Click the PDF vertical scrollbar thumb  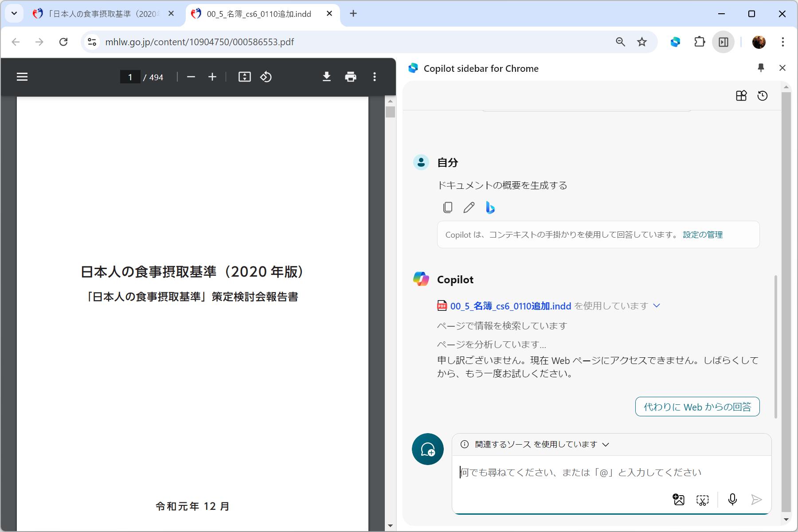390,112
